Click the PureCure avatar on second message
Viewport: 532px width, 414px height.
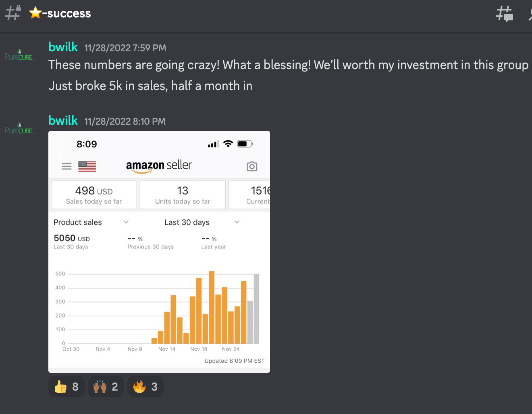click(x=19, y=129)
